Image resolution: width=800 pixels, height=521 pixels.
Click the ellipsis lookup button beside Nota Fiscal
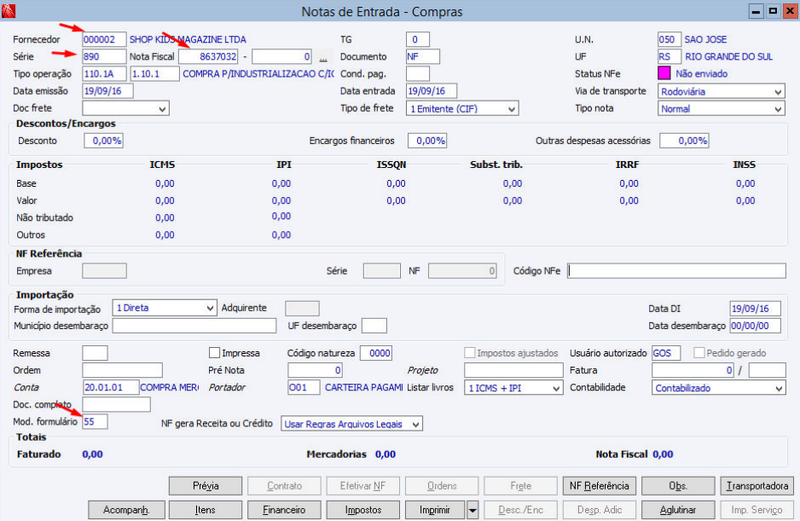click(x=323, y=57)
